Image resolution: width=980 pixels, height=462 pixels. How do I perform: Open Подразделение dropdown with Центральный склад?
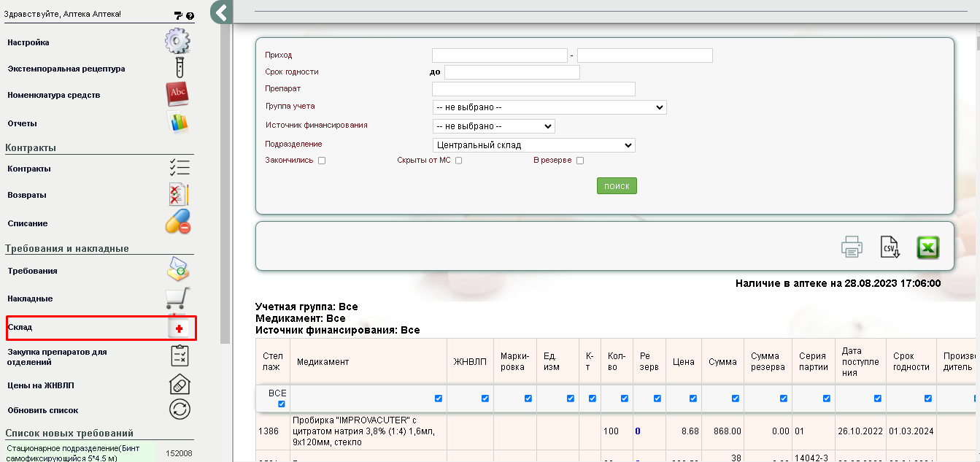pos(533,145)
